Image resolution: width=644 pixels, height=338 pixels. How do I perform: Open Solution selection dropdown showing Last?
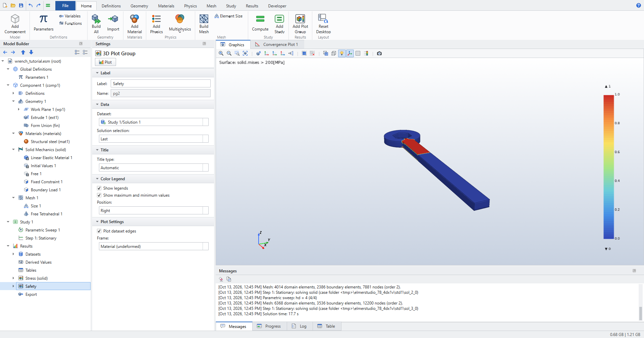click(x=154, y=139)
